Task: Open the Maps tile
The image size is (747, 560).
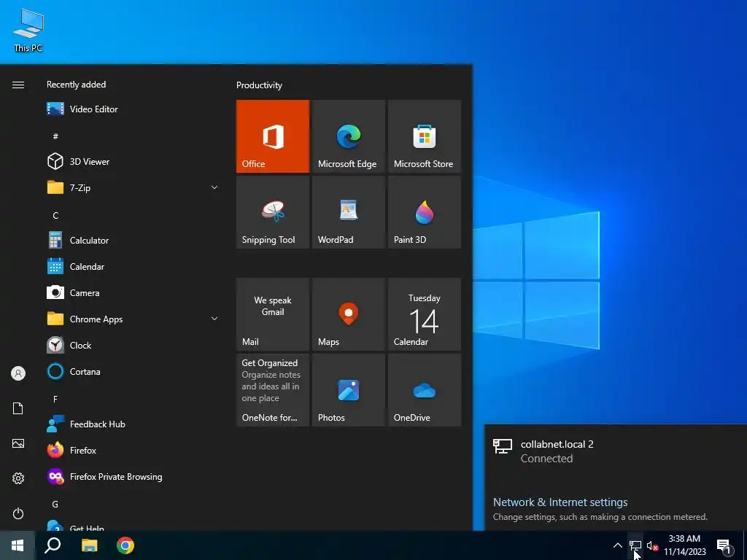Action: point(348,314)
